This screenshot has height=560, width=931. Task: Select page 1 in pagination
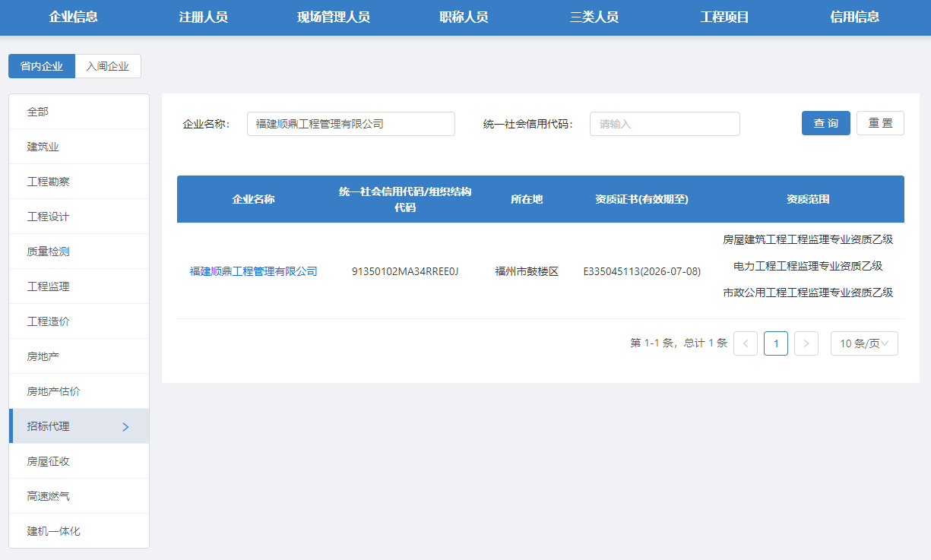pos(775,343)
